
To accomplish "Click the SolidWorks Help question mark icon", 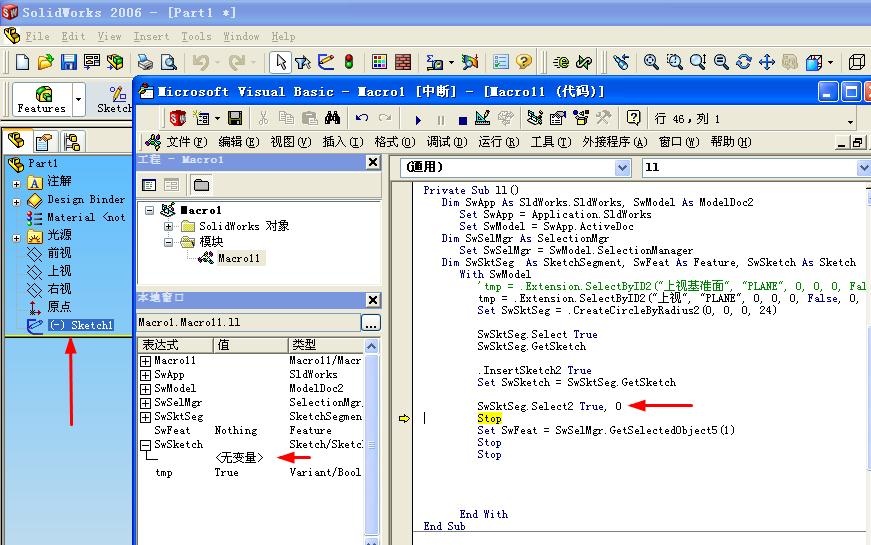I will [523, 62].
